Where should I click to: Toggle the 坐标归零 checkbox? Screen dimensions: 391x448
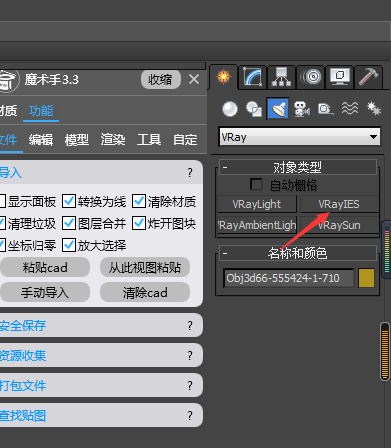[2, 245]
